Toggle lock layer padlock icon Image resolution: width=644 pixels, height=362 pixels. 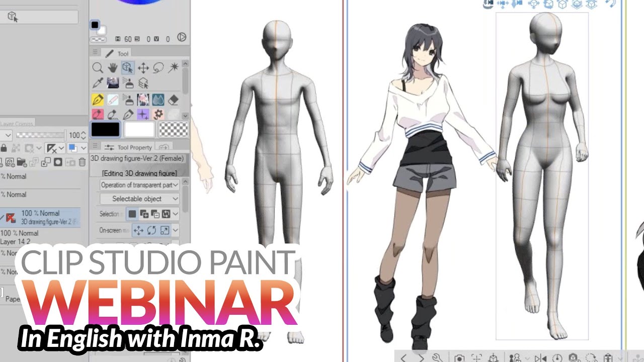click(4, 148)
